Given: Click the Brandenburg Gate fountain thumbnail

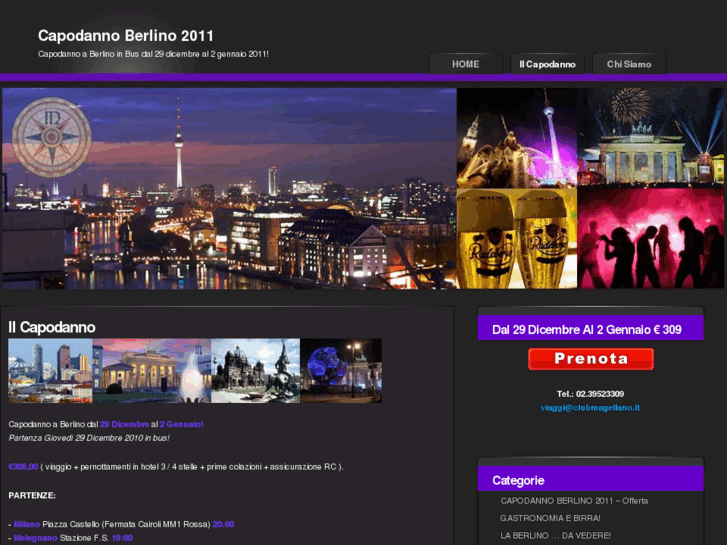Looking at the screenshot, I should pos(151,371).
